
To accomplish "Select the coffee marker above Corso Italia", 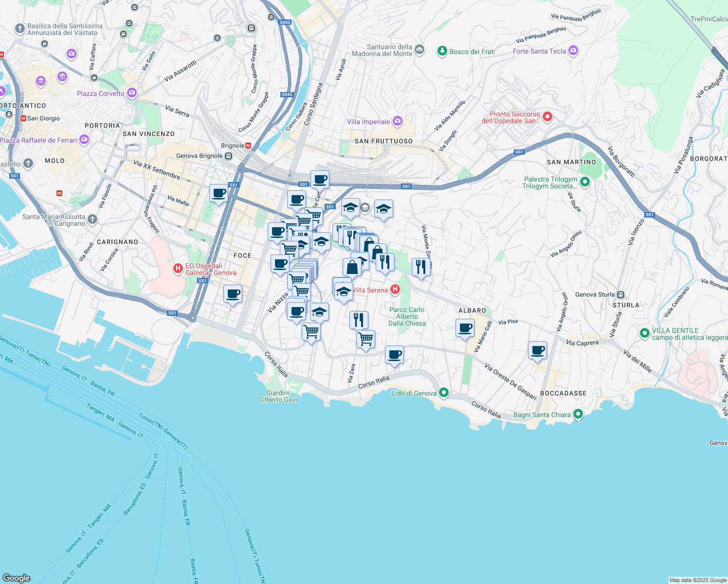I will tap(394, 355).
